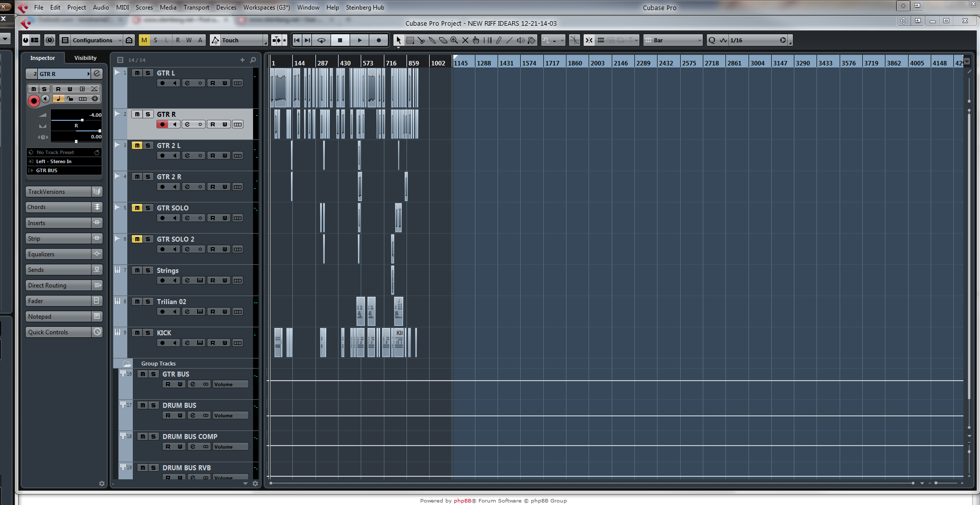Expand the Chords inspector section
980x505 pixels.
pyautogui.click(x=64, y=207)
